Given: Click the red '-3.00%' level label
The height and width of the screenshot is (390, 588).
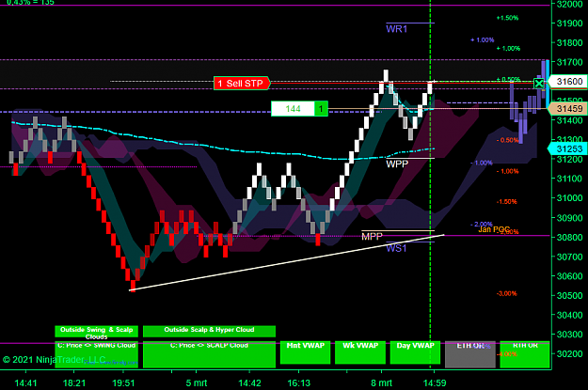Looking at the screenshot, I should (507, 294).
